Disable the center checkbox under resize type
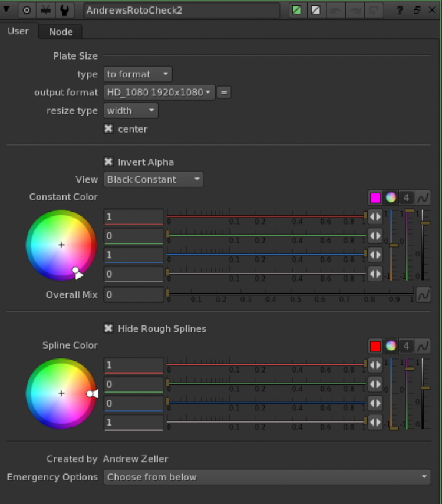 pyautogui.click(x=108, y=129)
